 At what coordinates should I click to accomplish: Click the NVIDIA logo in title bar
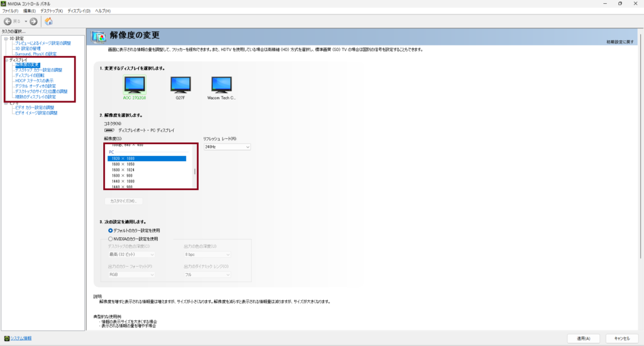click(x=4, y=4)
